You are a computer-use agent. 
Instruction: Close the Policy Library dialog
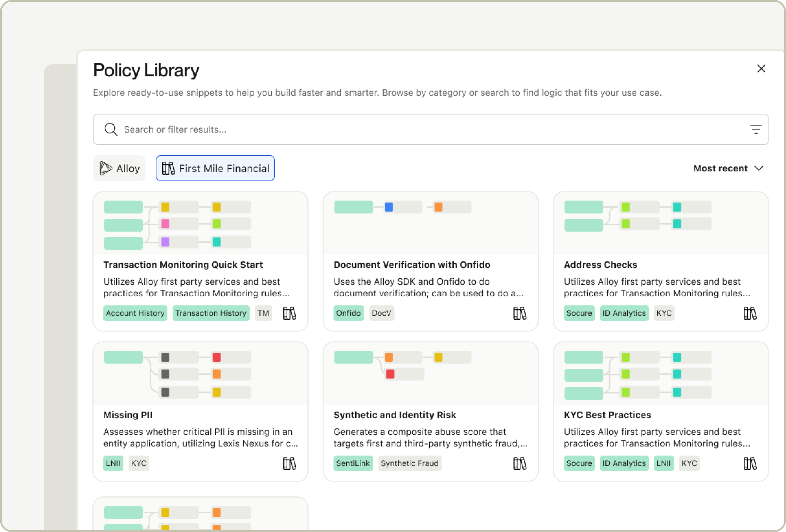click(761, 69)
